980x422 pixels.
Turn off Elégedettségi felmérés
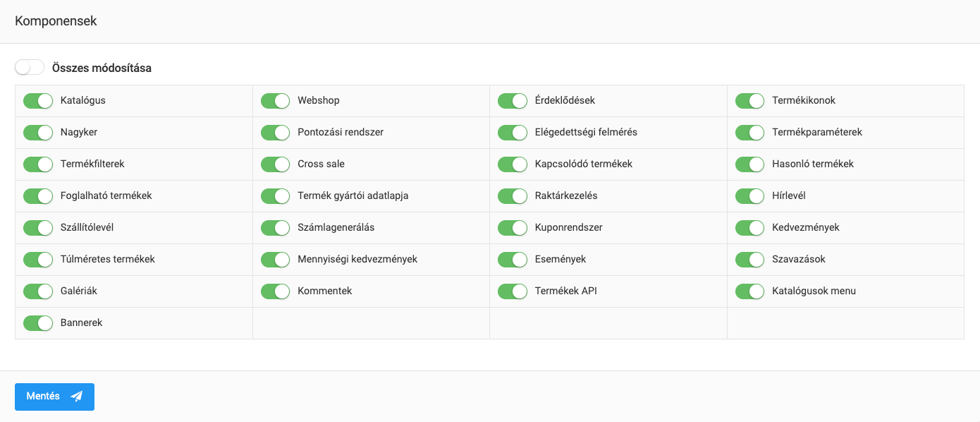tap(513, 133)
